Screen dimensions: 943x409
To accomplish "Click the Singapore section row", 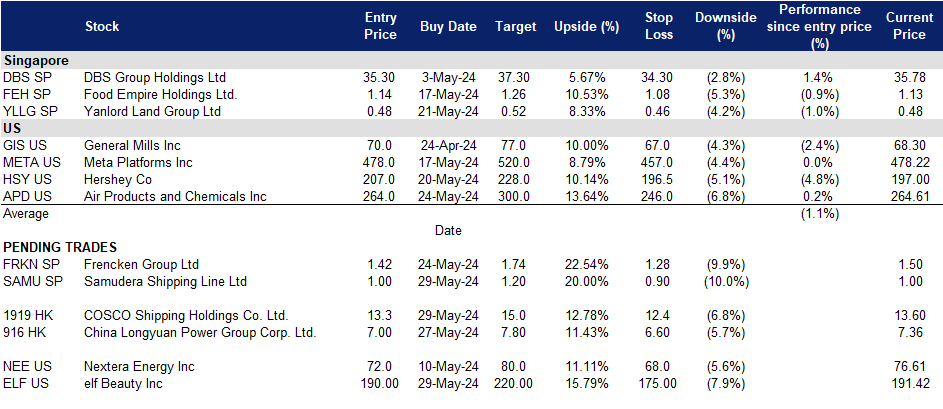I will [30, 60].
